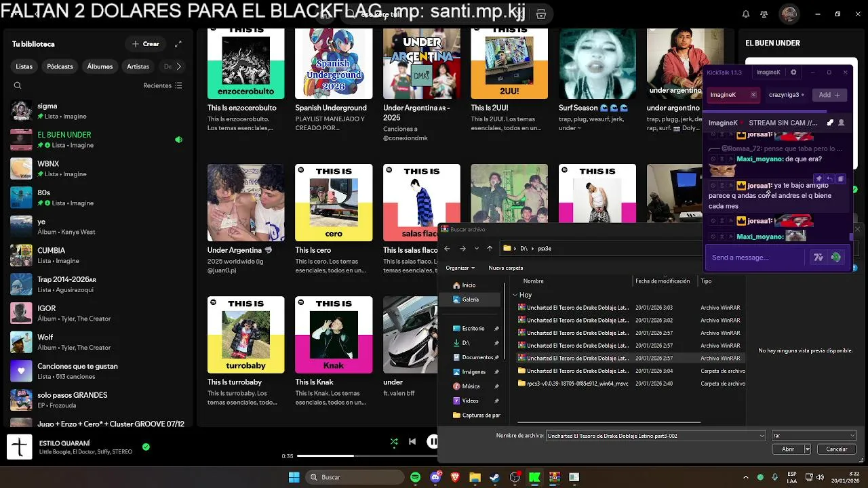This screenshot has height=488, width=868.
Task: Skip to previous track in Spotify
Action: tap(412, 441)
